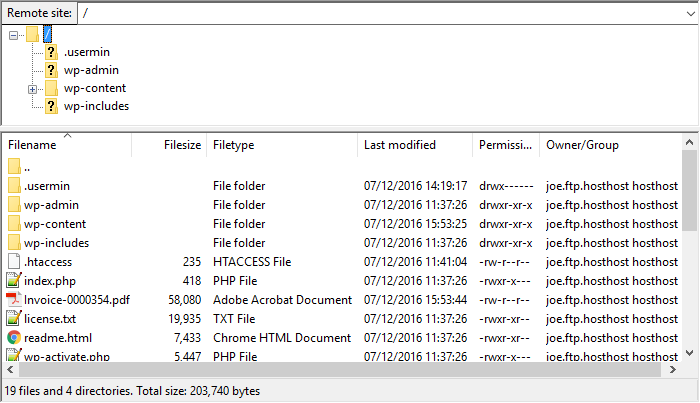The height and width of the screenshot is (403, 700).
Task: Click the .usermin folder icon in file list
Action: 14,186
